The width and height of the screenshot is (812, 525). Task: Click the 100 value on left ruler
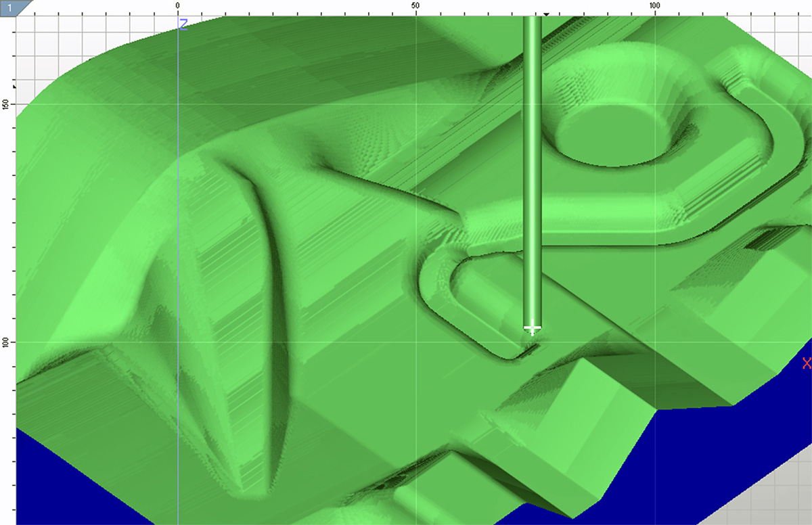point(5,342)
